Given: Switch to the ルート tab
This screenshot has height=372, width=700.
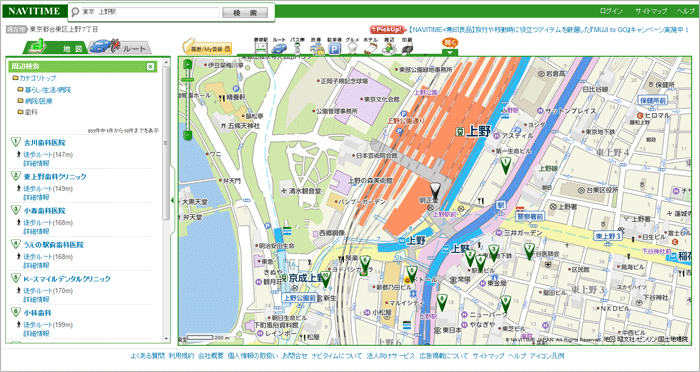Looking at the screenshot, I should click(x=121, y=47).
